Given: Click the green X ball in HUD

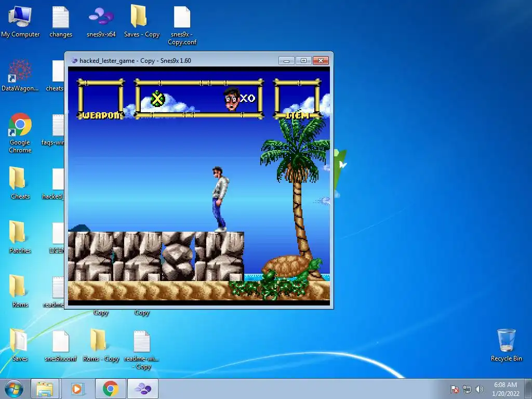Looking at the screenshot, I should [x=158, y=99].
